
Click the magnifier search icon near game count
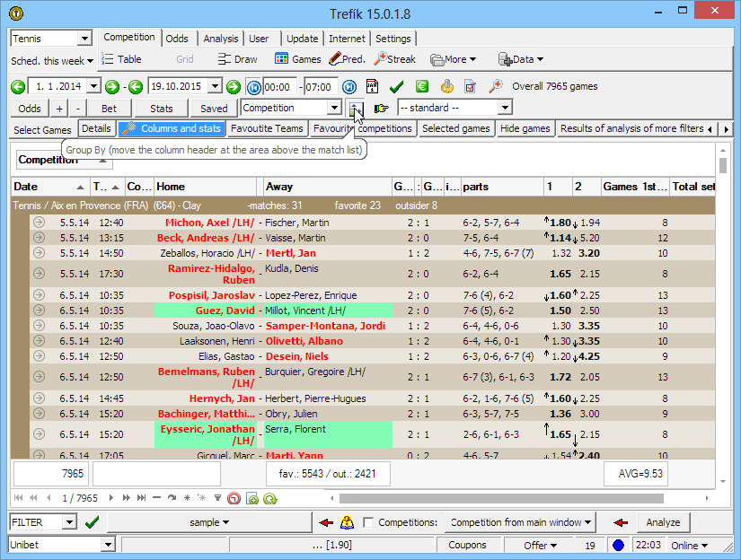(495, 87)
